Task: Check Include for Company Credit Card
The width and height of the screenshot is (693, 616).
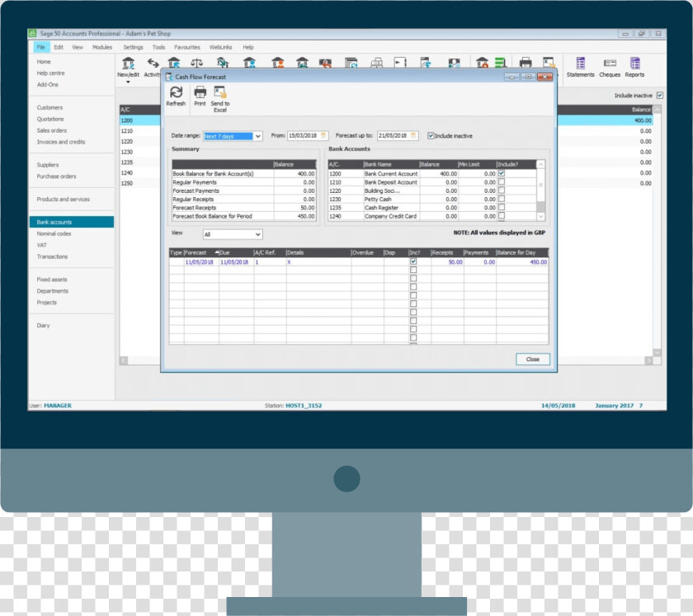Action: [x=502, y=216]
